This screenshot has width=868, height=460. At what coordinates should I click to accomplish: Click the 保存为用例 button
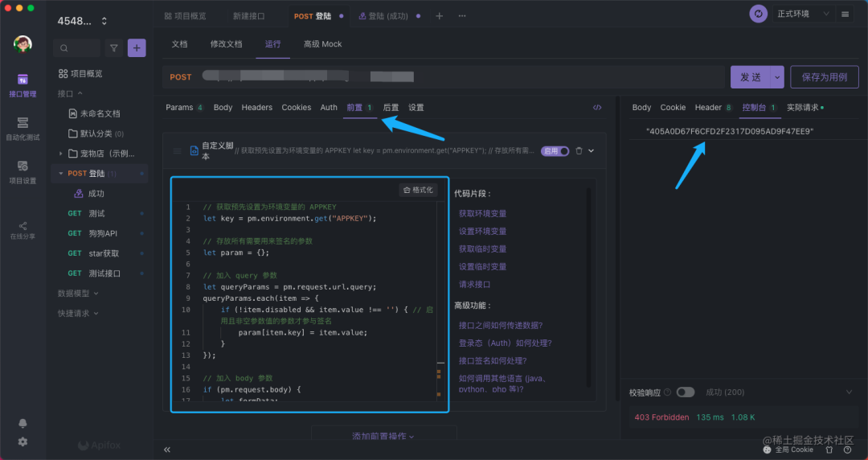(824, 77)
